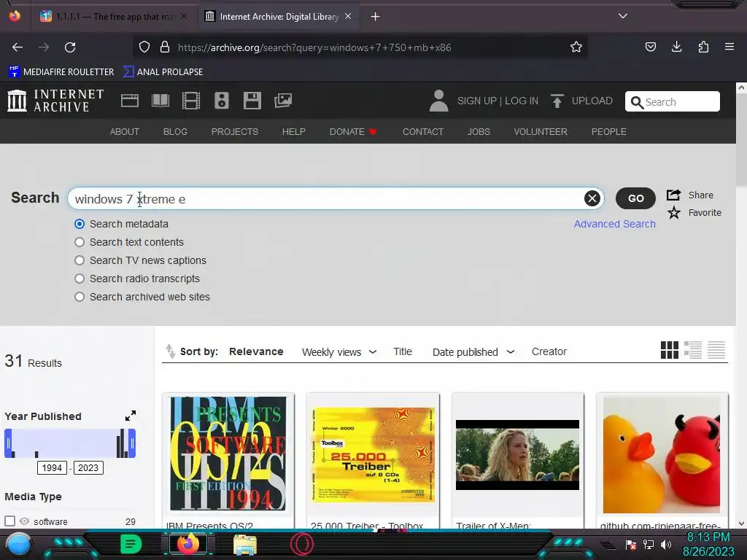Open the 25.000 Treiber thumbnail
The width and height of the screenshot is (747, 560).
tap(373, 454)
